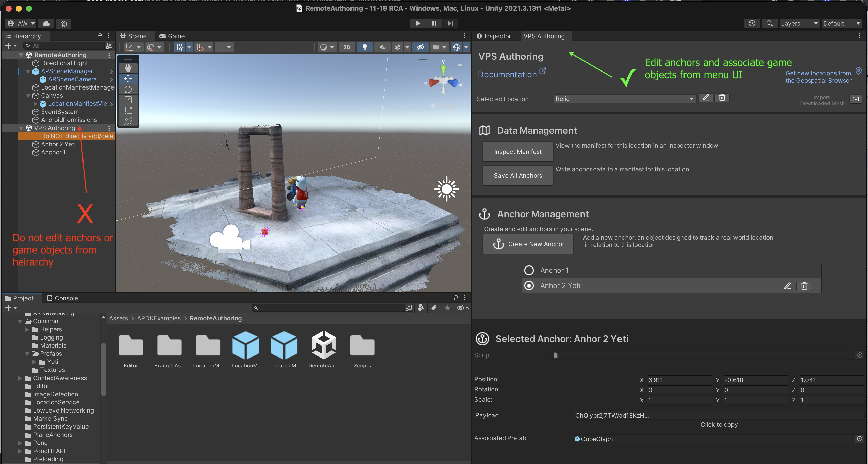The height and width of the screenshot is (464, 868).
Task: Toggle hidden packages visibility count
Action: (463, 307)
